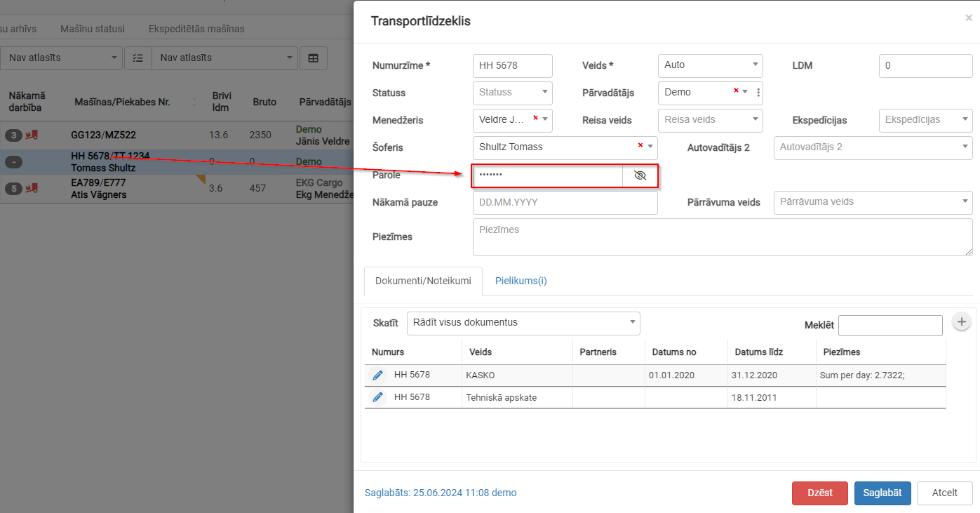Image resolution: width=980 pixels, height=513 pixels.
Task: Click the Dzēst delete button
Action: coord(819,493)
